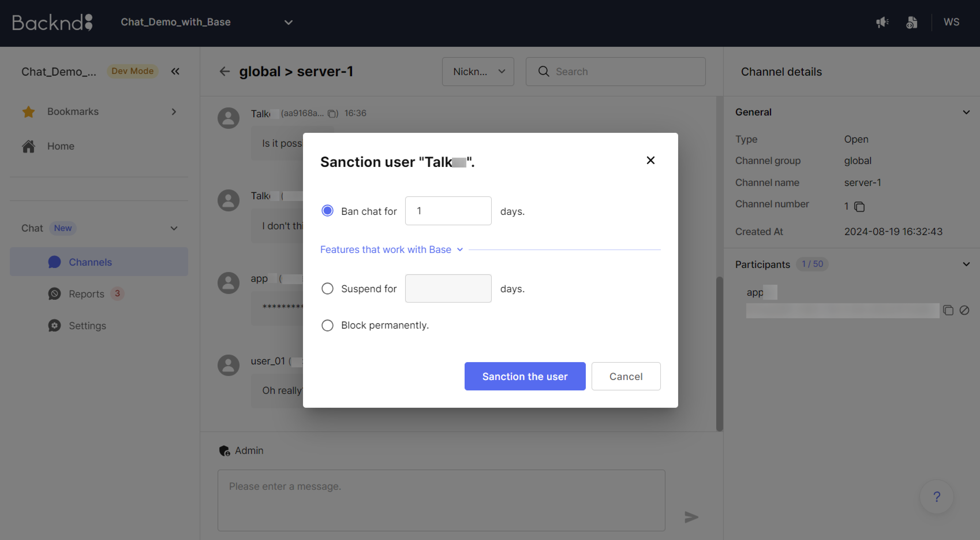
Task: Click the ban chat days input
Action: click(x=448, y=211)
